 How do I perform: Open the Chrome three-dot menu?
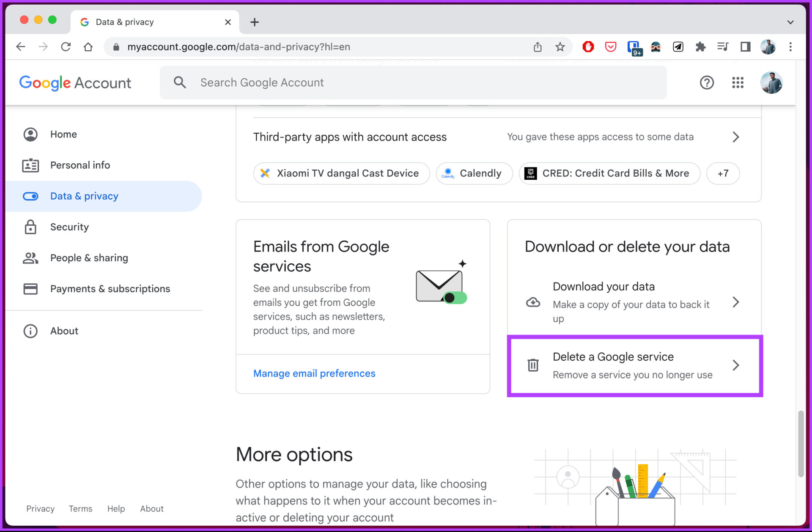pos(790,47)
